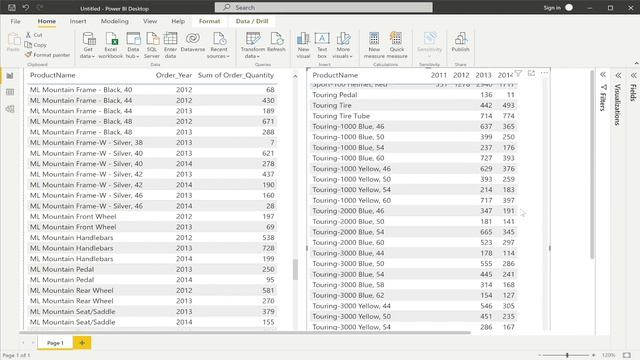Activate the Format painter
The height and width of the screenshot is (360, 640).
coord(47,55)
